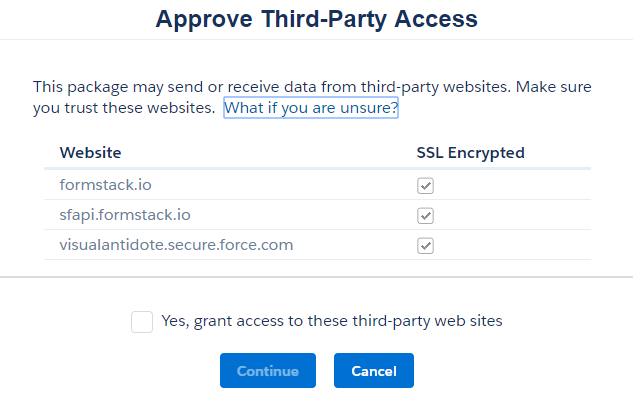The height and width of the screenshot is (406, 633).
Task: Click the SSL Encrypted column header
Action: [x=470, y=153]
